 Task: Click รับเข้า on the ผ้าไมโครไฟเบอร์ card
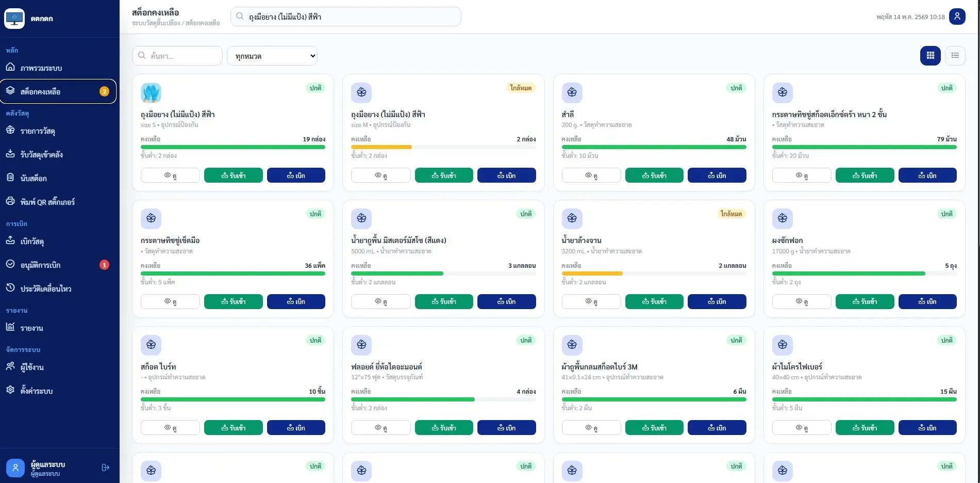coord(865,428)
